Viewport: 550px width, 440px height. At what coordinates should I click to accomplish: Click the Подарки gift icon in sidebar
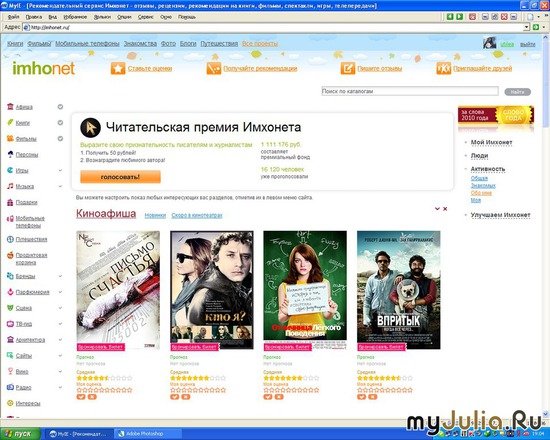(x=10, y=202)
